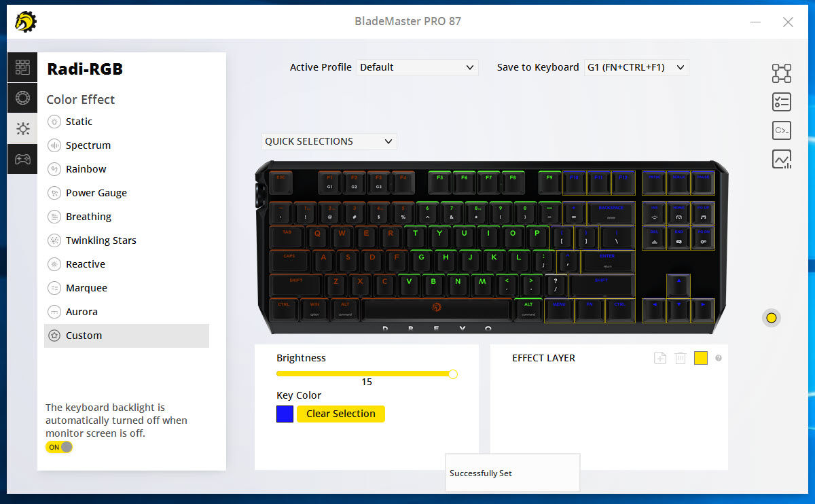This screenshot has height=504, width=815.
Task: Open the blue Key Color swatch
Action: click(285, 414)
